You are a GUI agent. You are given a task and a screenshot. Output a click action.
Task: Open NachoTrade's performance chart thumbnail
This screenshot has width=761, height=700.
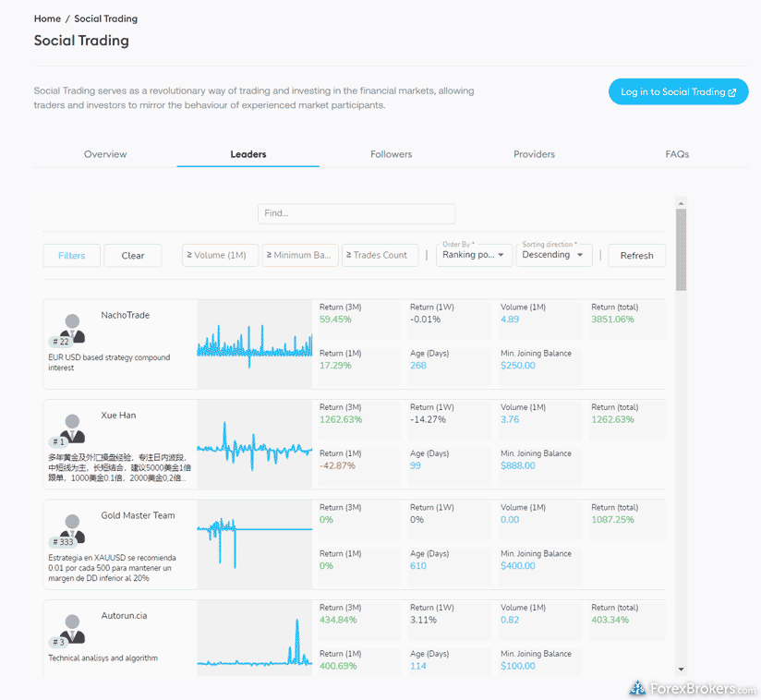click(254, 344)
